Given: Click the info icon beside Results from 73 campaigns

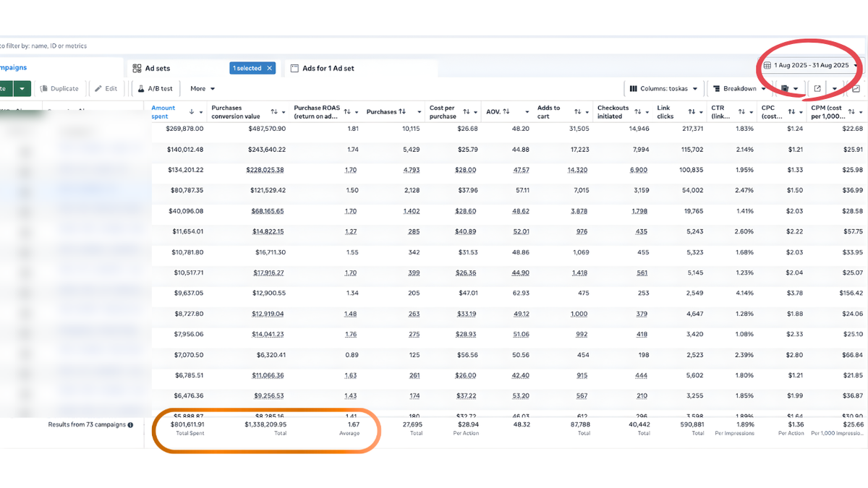Looking at the screenshot, I should (130, 425).
